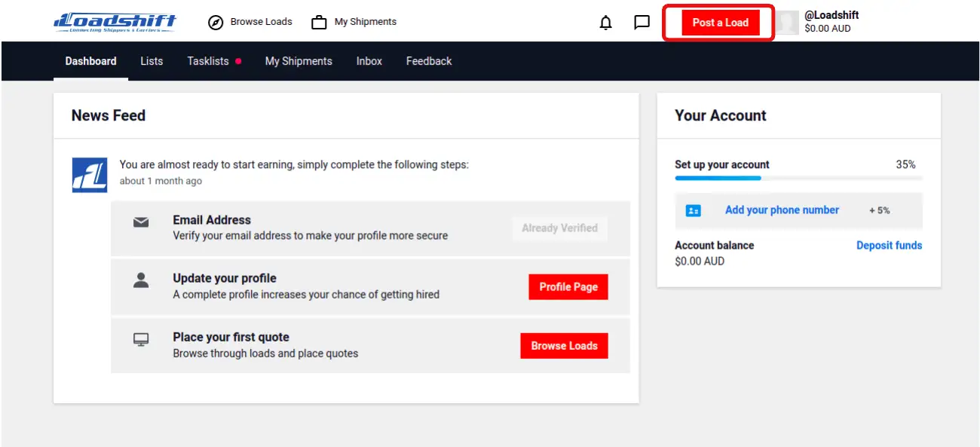The image size is (980, 447).
Task: Click the user avatar thumbnail
Action: pos(788,23)
